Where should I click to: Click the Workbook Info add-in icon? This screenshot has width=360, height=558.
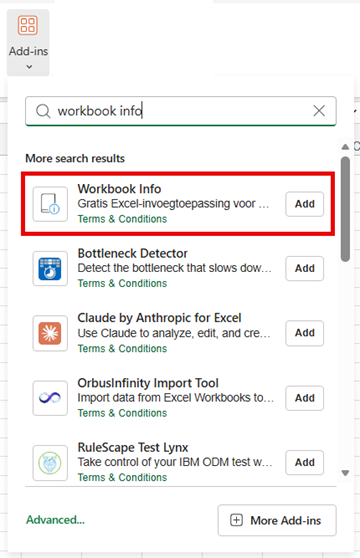coord(50,204)
